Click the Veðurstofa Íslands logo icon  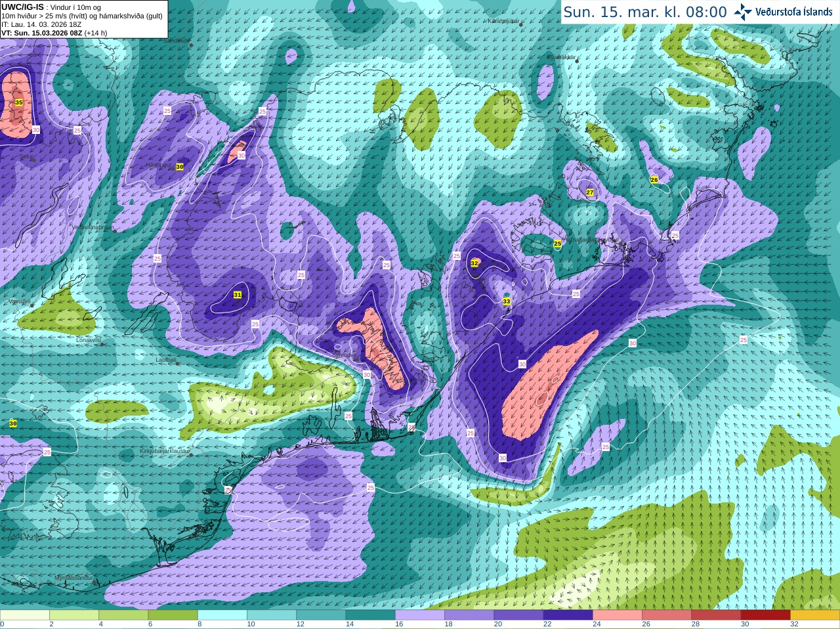pos(743,12)
